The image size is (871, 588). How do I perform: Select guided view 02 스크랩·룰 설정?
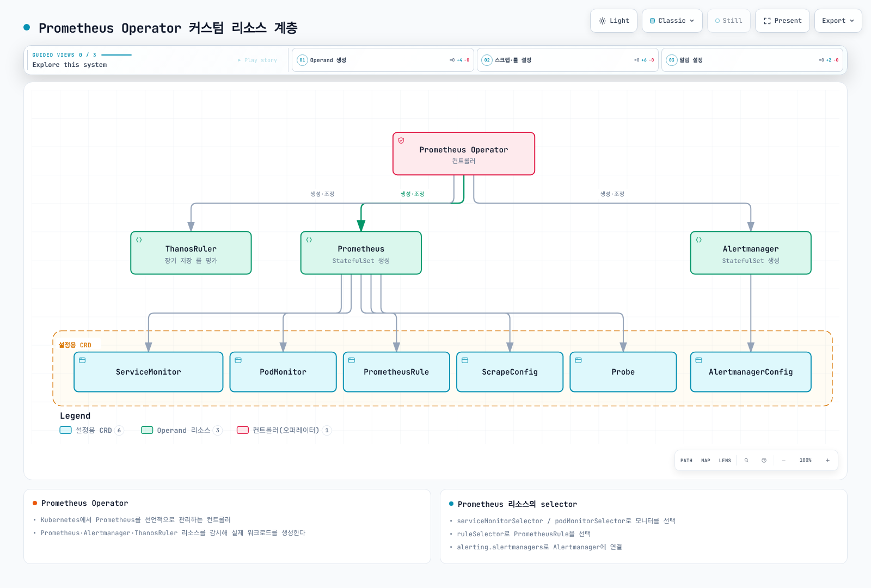[568, 60]
